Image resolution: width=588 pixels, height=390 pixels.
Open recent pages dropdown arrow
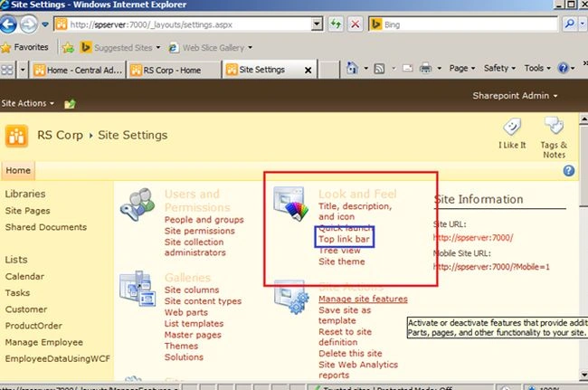point(45,24)
